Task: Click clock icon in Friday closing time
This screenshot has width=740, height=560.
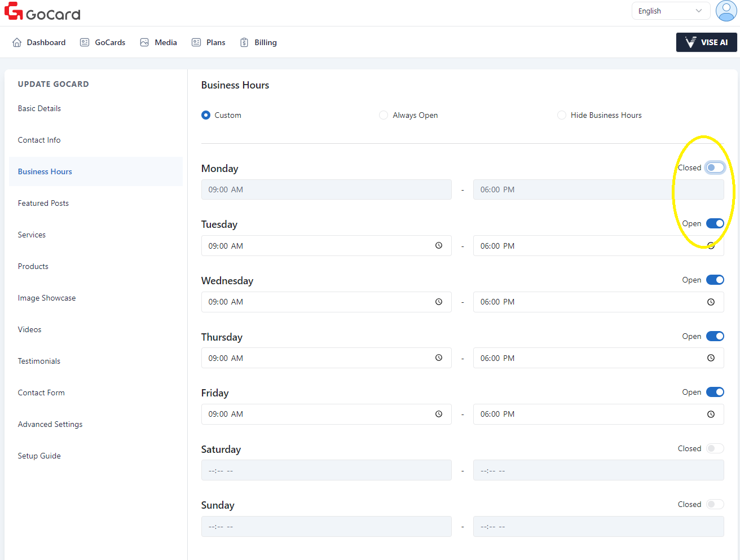Action: pos(711,415)
